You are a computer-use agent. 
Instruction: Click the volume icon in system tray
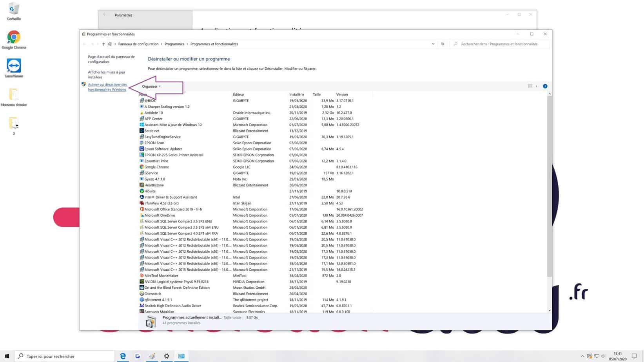click(x=603, y=356)
